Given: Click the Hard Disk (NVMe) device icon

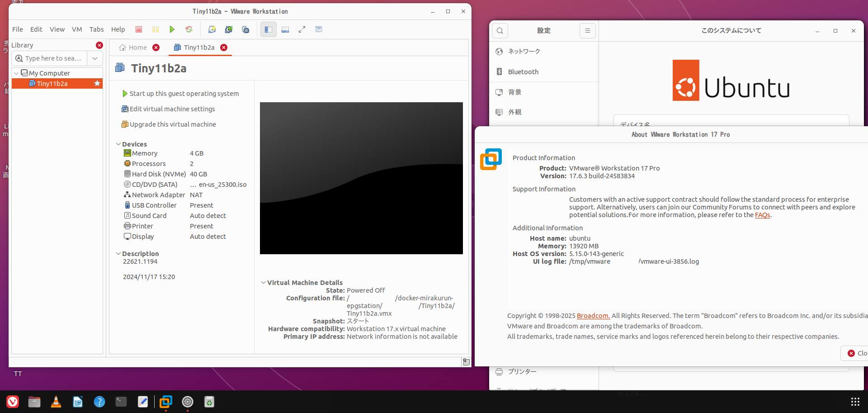Looking at the screenshot, I should 127,174.
